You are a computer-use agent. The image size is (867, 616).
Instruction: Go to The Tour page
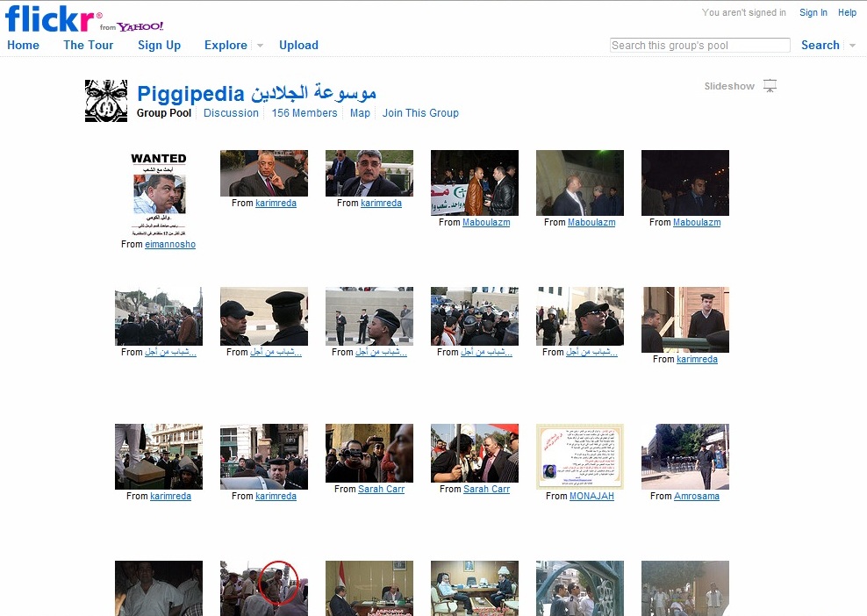pos(89,46)
